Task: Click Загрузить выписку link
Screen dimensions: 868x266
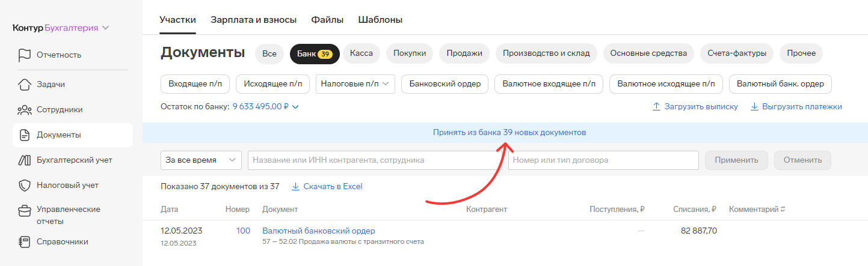Action: 695,107
